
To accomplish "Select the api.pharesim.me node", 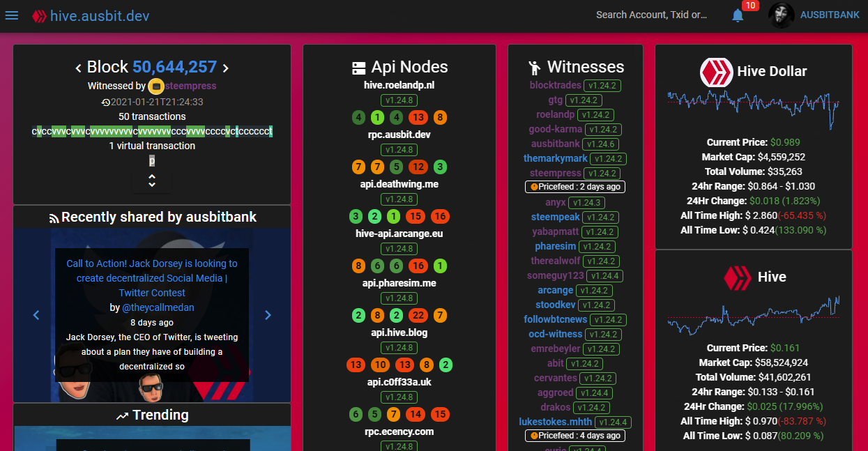I will 399,283.
